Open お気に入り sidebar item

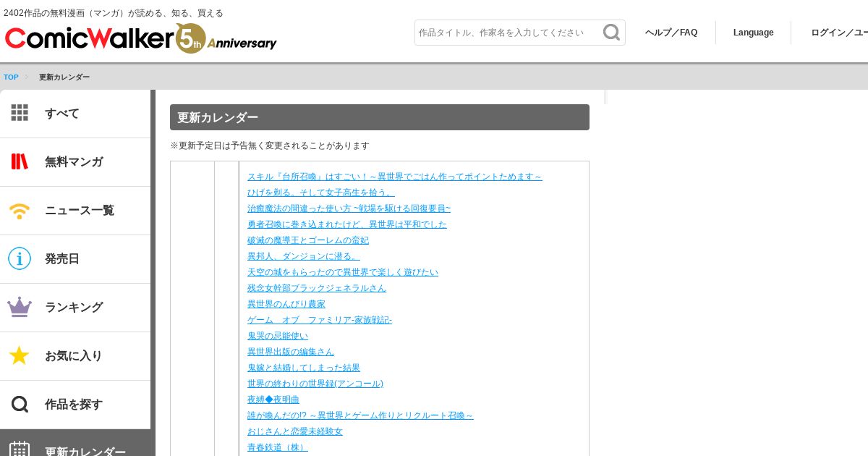click(75, 356)
